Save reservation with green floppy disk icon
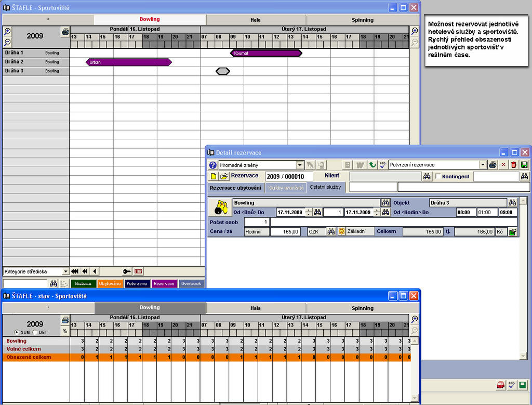The height and width of the screenshot is (405, 532). click(524, 165)
